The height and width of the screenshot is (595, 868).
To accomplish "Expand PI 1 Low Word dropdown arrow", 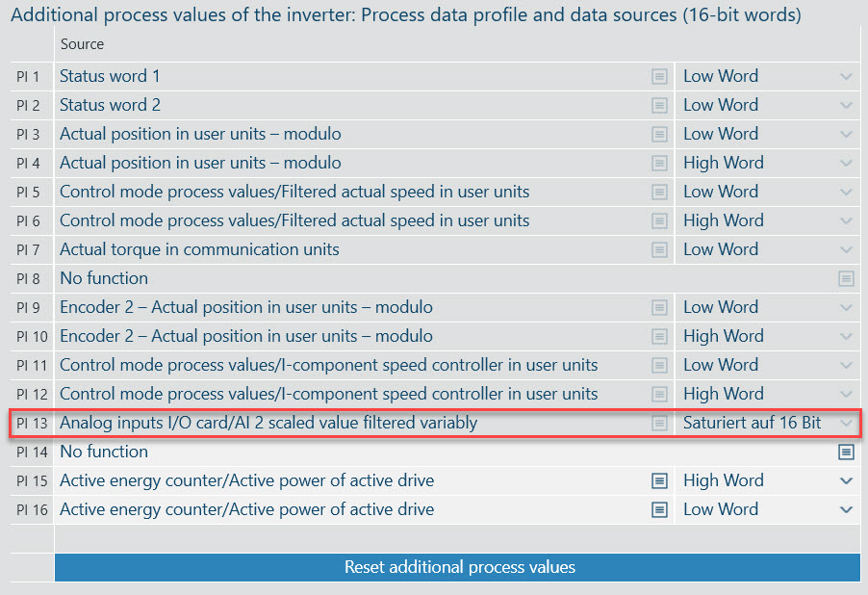I will pyautogui.click(x=846, y=76).
